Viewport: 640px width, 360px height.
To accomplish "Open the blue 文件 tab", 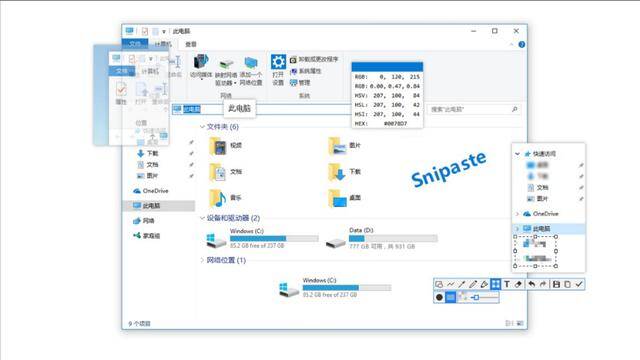I will (x=135, y=44).
